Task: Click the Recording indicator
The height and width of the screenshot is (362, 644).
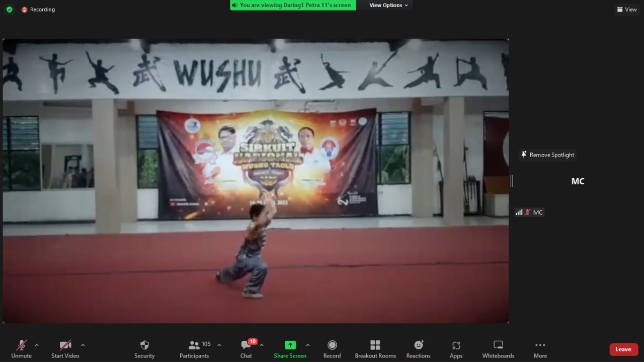Action: (38, 10)
